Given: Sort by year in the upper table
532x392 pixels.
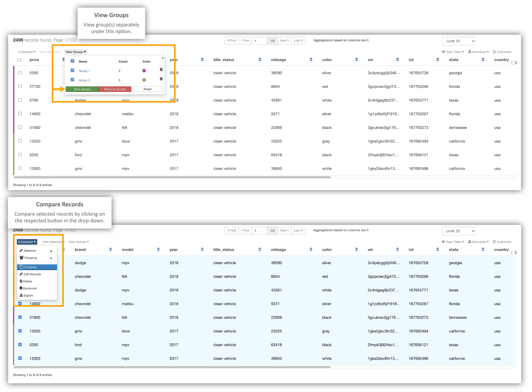Looking at the screenshot, I should 202,60.
